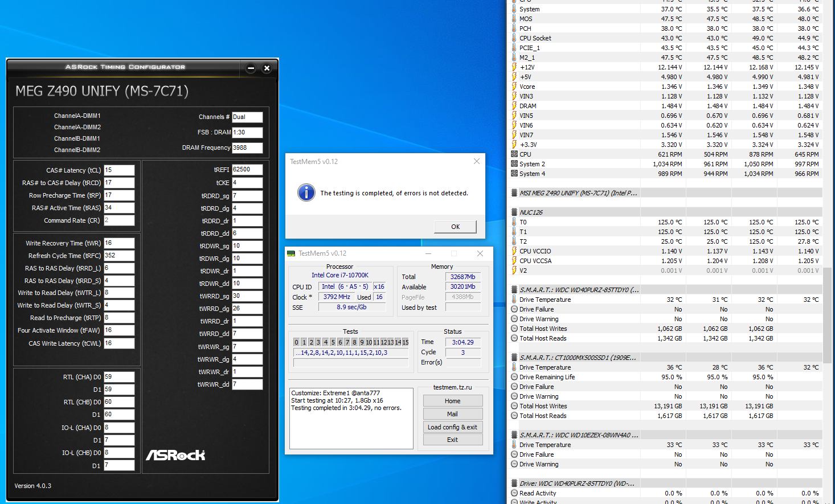Screen dimensions: 835x504
Task: Click the Intel Core i7-10700K processor text
Action: pos(340,275)
